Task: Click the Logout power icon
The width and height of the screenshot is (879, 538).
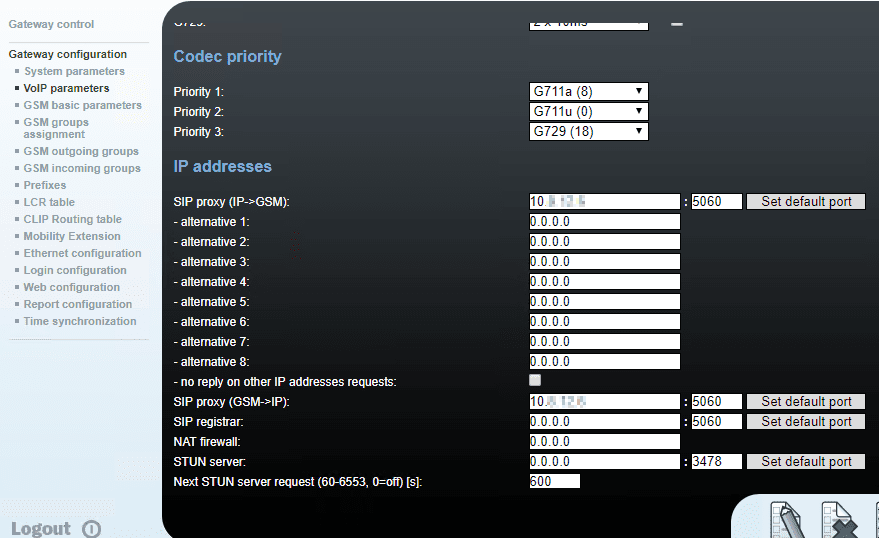Action: pos(91,529)
